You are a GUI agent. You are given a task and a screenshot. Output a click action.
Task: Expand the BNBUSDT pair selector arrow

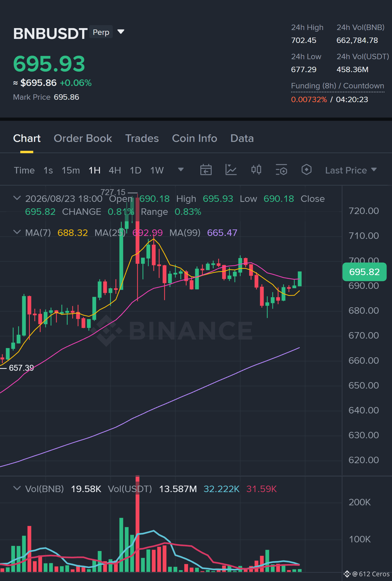[x=121, y=32]
